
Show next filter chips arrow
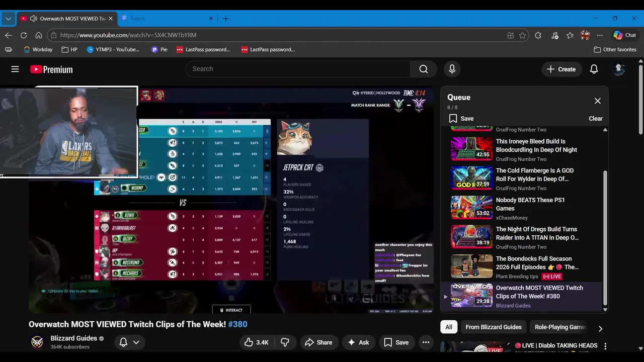click(x=600, y=328)
